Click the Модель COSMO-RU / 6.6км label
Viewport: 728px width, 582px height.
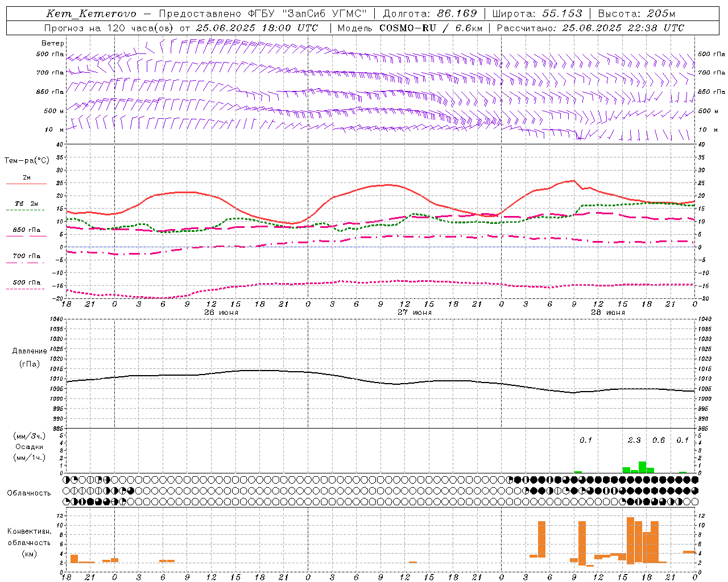[410, 28]
